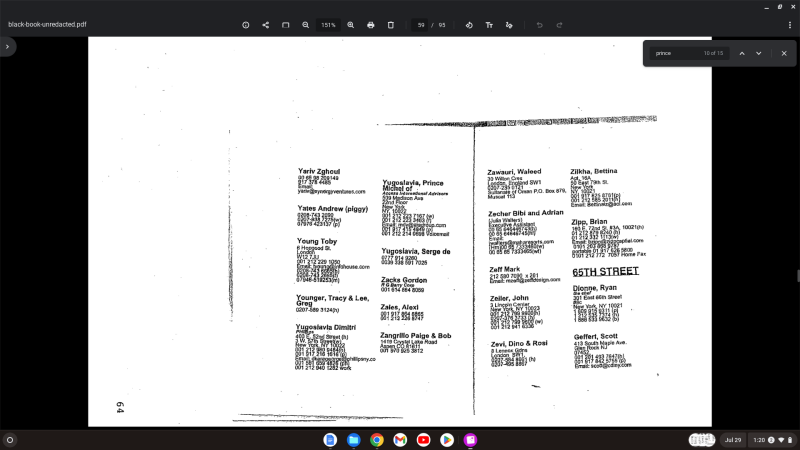Zoom in with the plus magnifier
Screen dimensions: 800x450
351,25
